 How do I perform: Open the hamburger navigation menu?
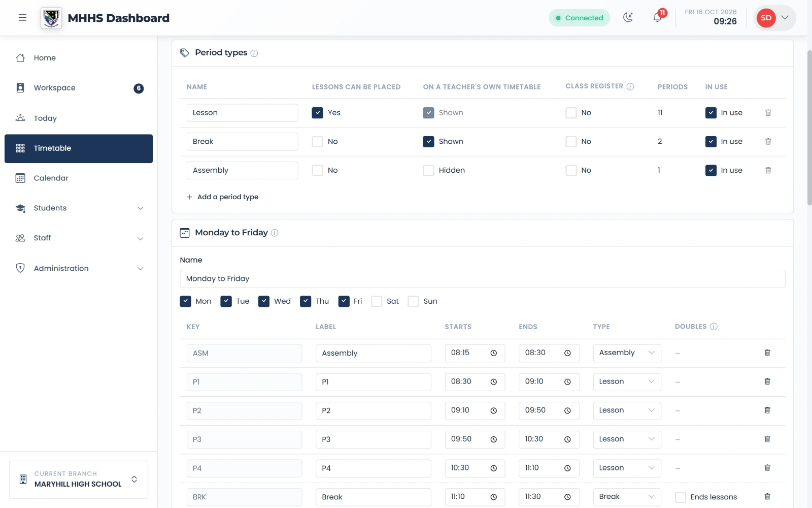click(x=22, y=18)
